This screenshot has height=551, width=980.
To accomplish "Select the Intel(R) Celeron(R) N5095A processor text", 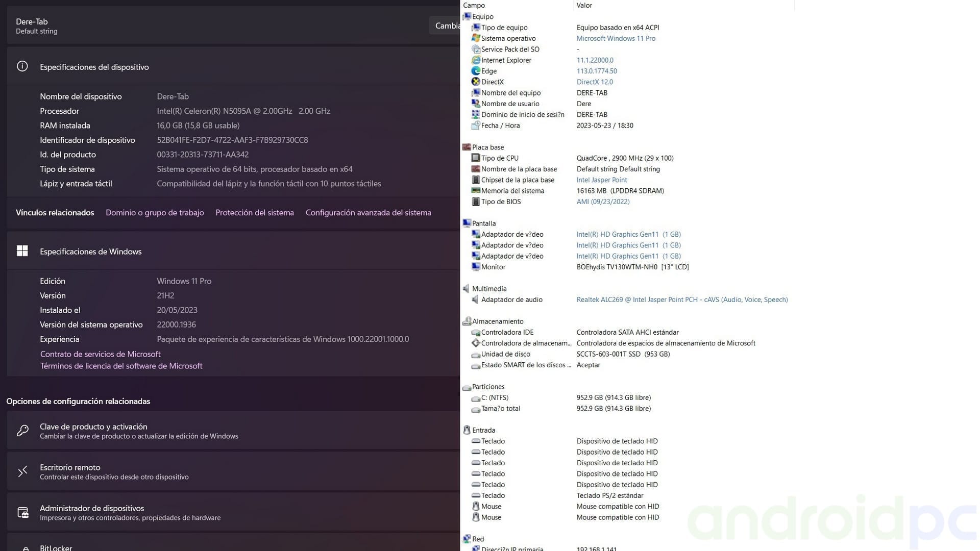I will tap(243, 111).
